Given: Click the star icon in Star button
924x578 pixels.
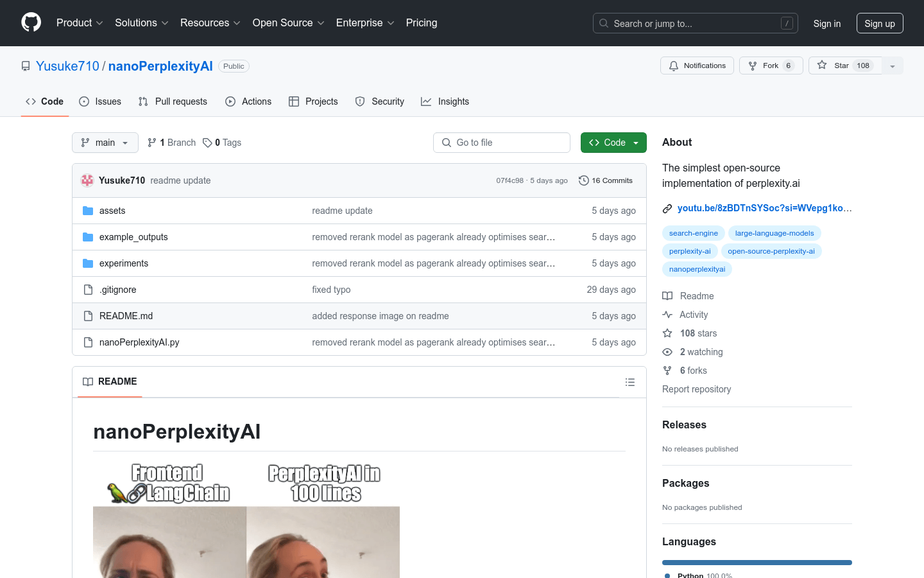Looking at the screenshot, I should click(822, 66).
